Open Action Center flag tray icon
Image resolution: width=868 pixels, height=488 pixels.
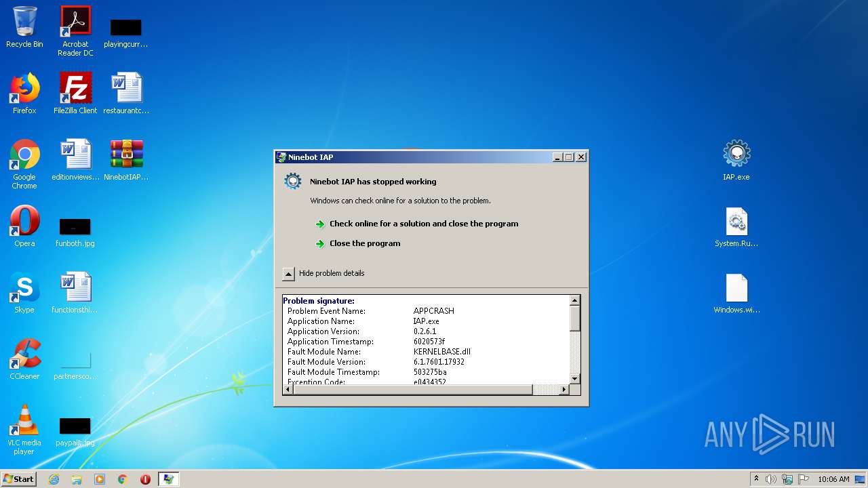click(x=804, y=479)
